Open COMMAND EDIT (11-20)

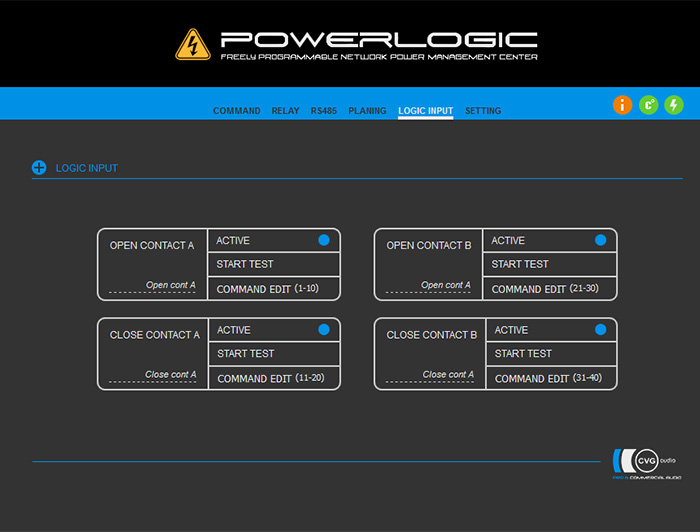coord(274,378)
